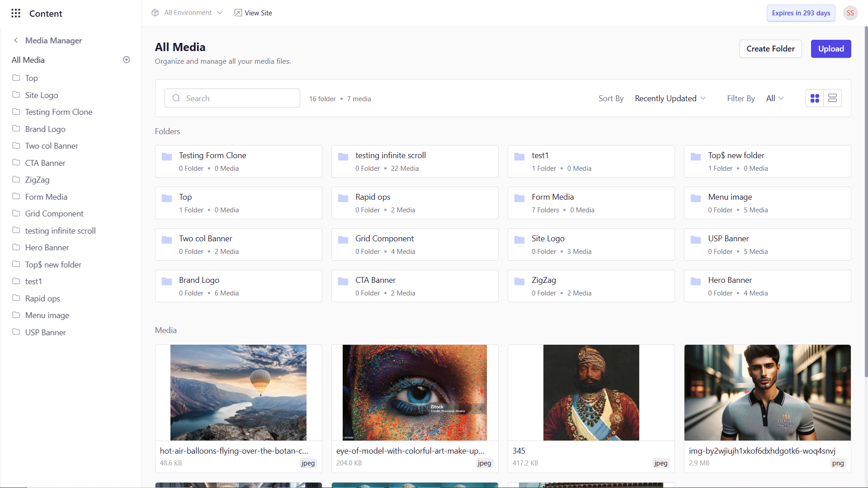The image size is (868, 488).
Task: Click the add folder plus icon
Action: [x=127, y=60]
